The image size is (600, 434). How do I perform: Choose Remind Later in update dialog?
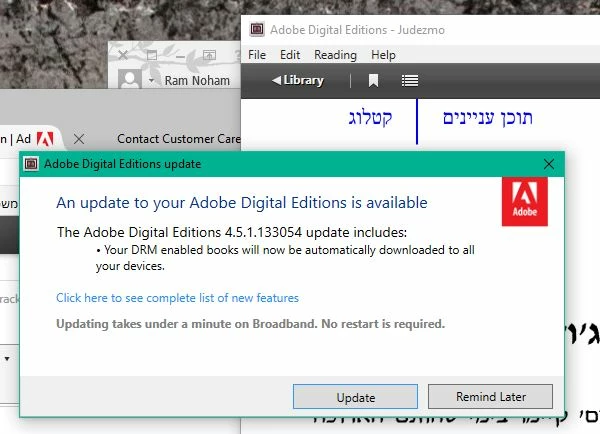[x=490, y=396]
